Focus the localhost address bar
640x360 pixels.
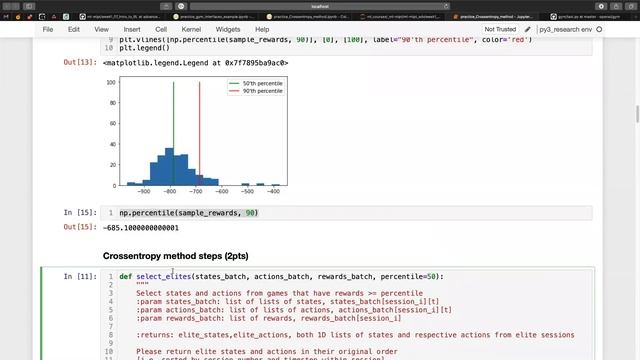pos(320,6)
